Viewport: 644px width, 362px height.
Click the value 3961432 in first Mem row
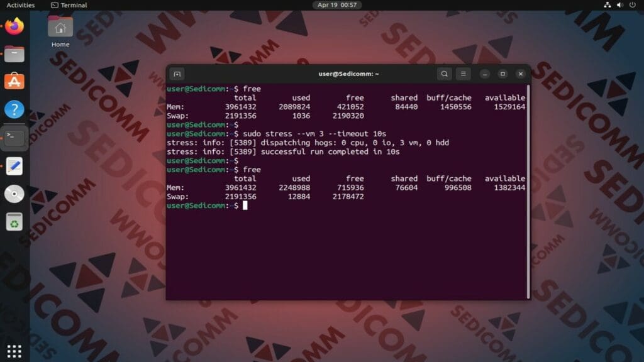tap(241, 107)
